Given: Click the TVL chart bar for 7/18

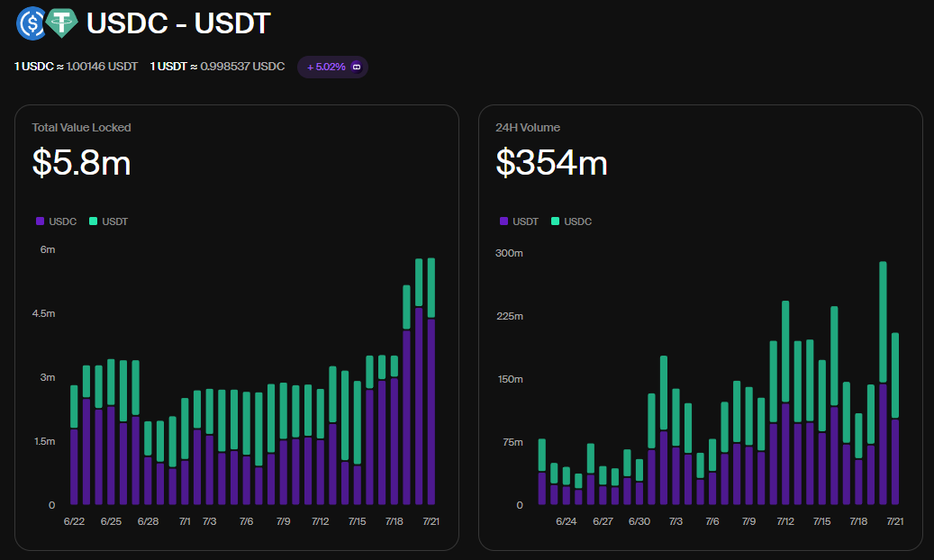Looking at the screenshot, I should click(394, 430).
